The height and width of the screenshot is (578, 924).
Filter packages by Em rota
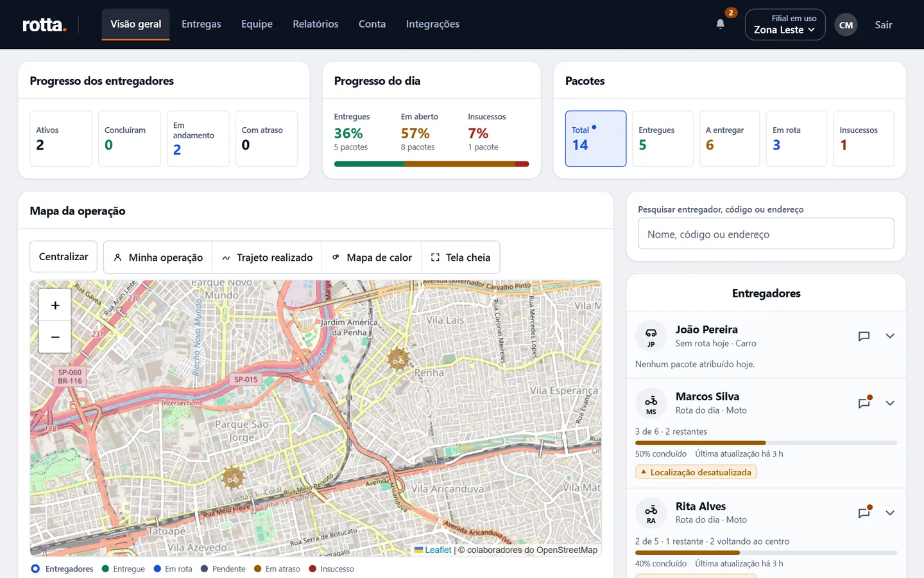point(796,139)
